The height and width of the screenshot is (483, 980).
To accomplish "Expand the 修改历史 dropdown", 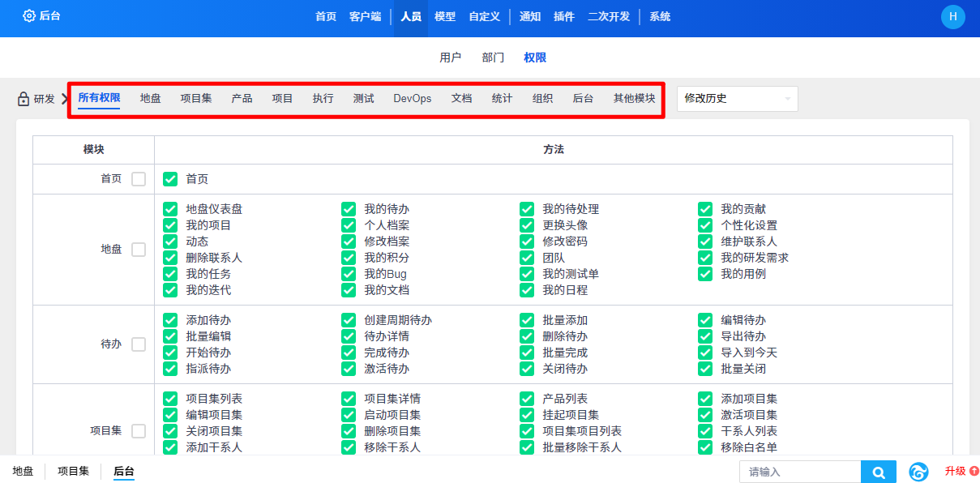I will point(737,99).
